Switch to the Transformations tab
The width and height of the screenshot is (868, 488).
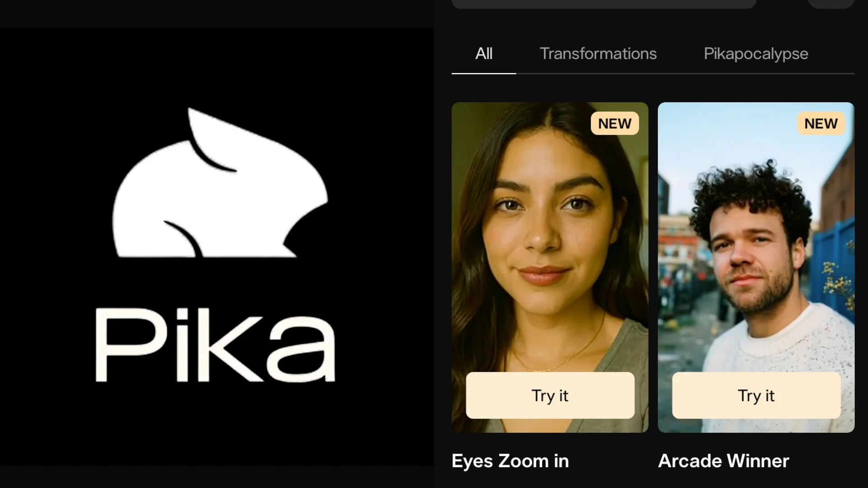tap(598, 54)
